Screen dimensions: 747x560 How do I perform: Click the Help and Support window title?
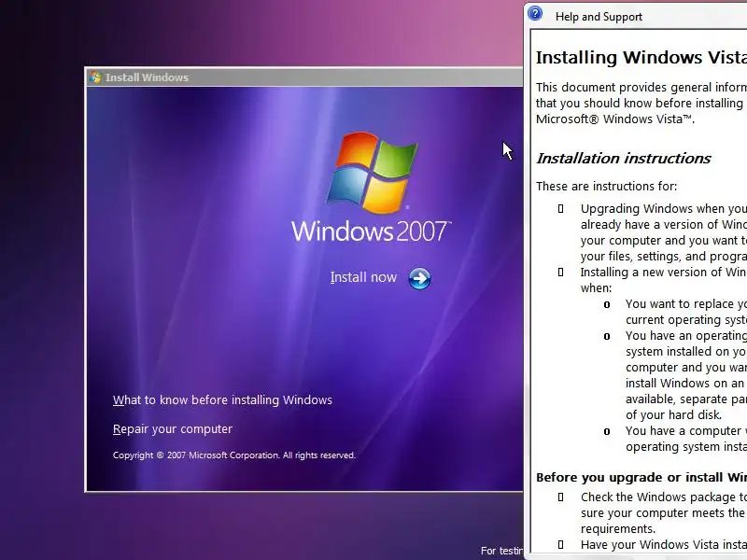point(599,17)
